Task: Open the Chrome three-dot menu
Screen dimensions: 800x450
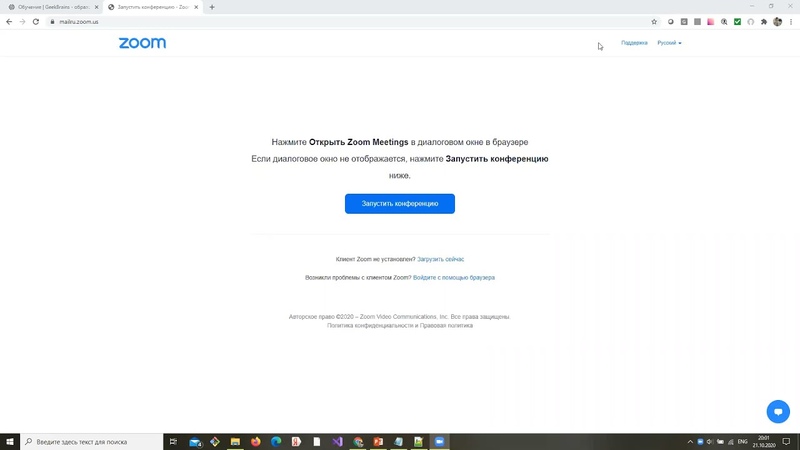Action: coord(791,22)
